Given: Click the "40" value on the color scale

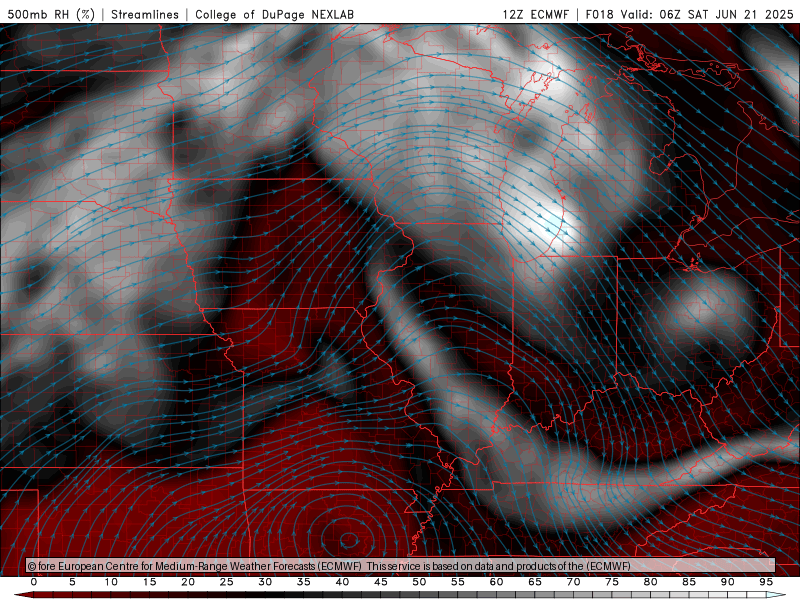Looking at the screenshot, I should click(x=342, y=582).
